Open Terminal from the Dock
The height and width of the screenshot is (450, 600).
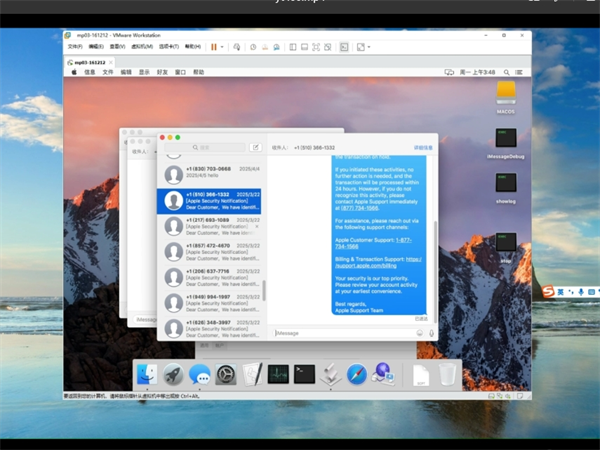click(x=305, y=375)
